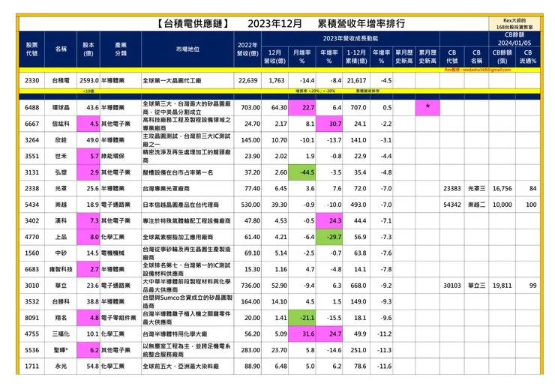This screenshot has width=555, height=392.
Task: Select the CB code 54342
Action: coord(452,205)
